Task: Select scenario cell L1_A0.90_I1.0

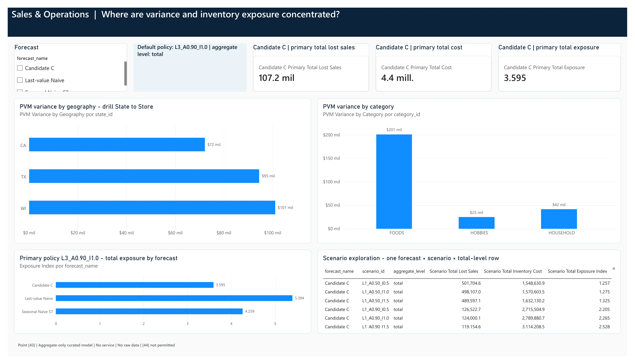Action: (375, 318)
